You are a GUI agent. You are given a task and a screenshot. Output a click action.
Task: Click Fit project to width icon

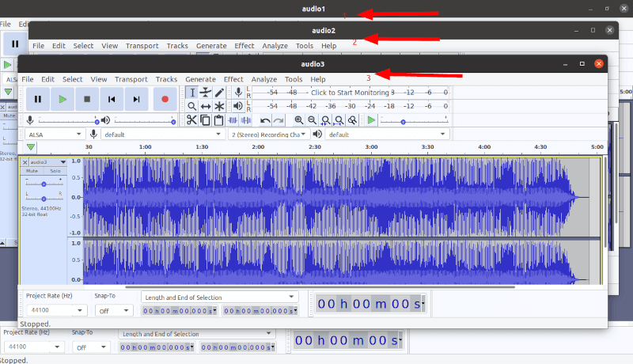(x=339, y=120)
